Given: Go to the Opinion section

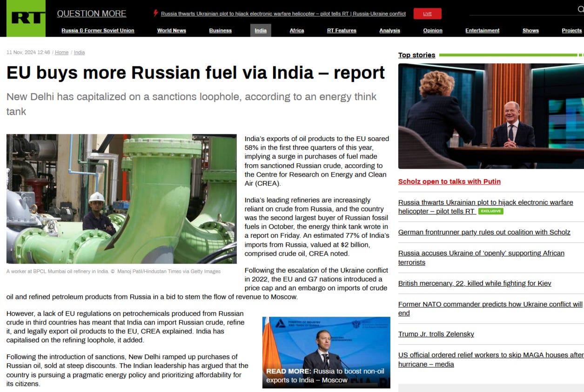Looking at the screenshot, I should pos(433,31).
